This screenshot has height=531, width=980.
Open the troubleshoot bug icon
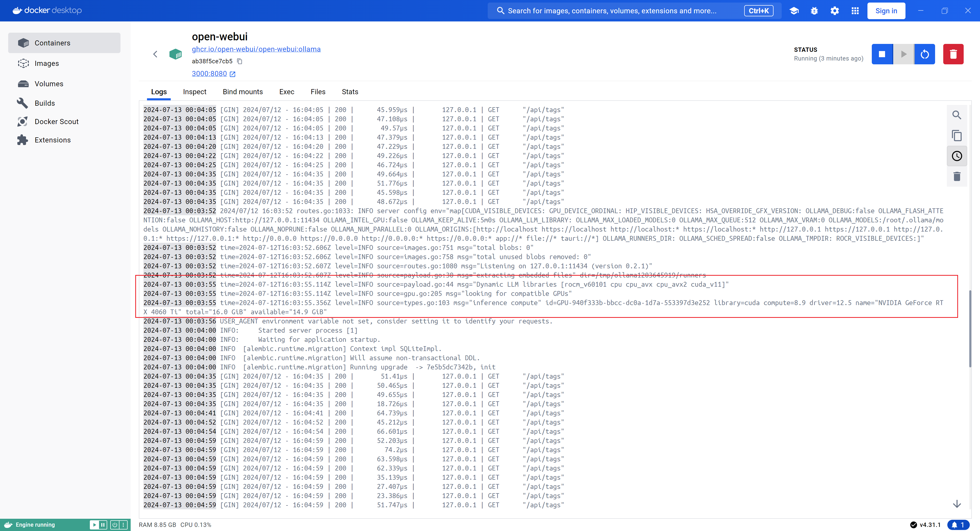pos(814,11)
